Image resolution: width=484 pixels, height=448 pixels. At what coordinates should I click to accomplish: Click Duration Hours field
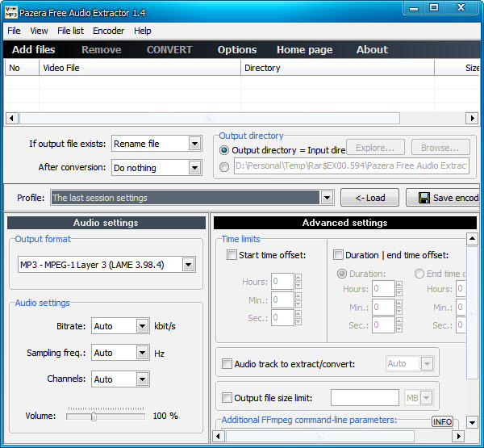tap(383, 288)
